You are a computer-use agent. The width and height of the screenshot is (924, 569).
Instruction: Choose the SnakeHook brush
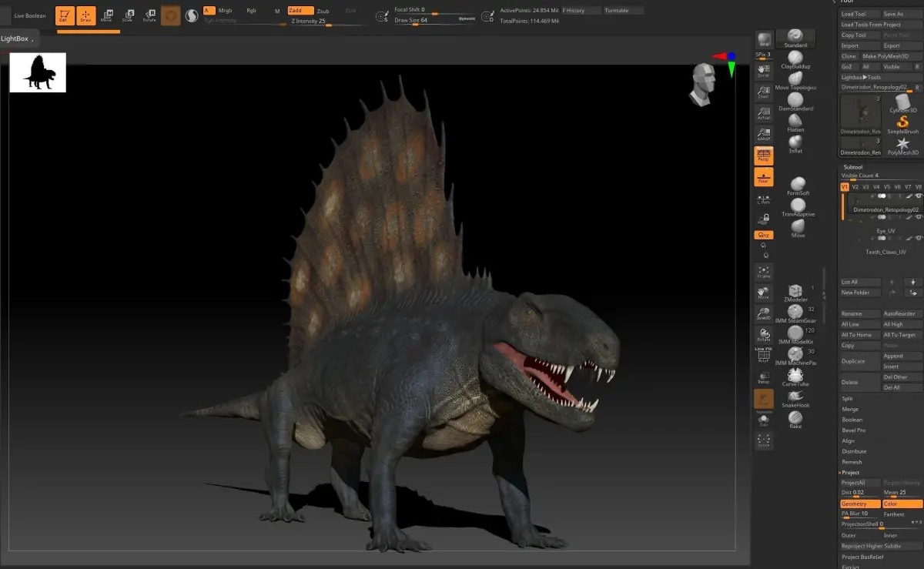[795, 399]
